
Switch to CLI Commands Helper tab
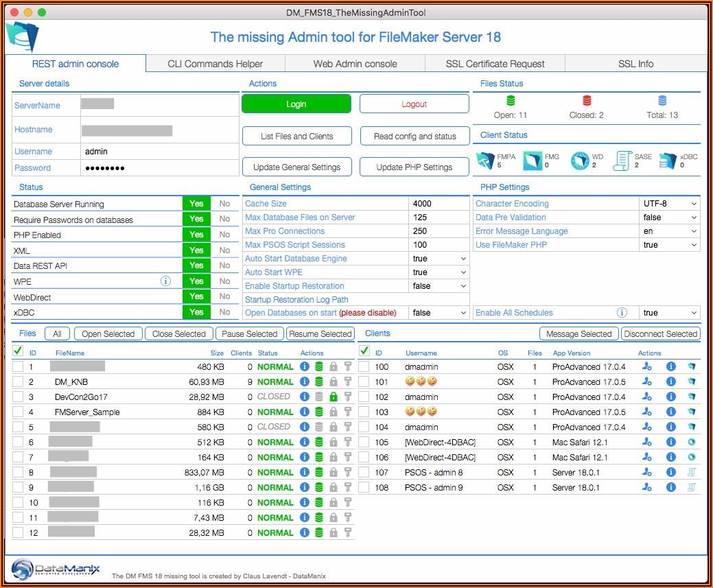(x=215, y=64)
